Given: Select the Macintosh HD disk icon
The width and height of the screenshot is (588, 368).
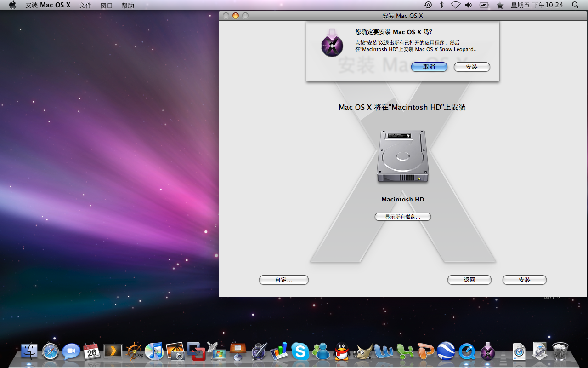Looking at the screenshot, I should click(x=403, y=156).
